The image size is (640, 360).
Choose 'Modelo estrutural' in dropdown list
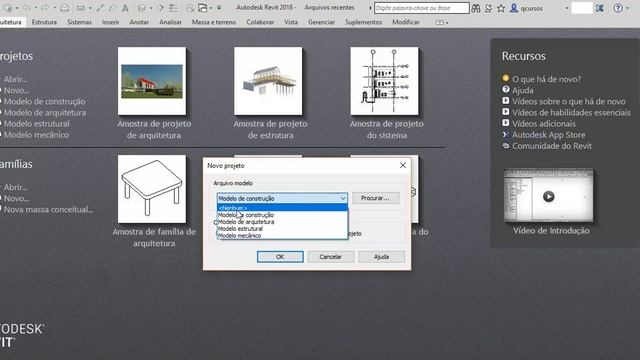click(282, 229)
